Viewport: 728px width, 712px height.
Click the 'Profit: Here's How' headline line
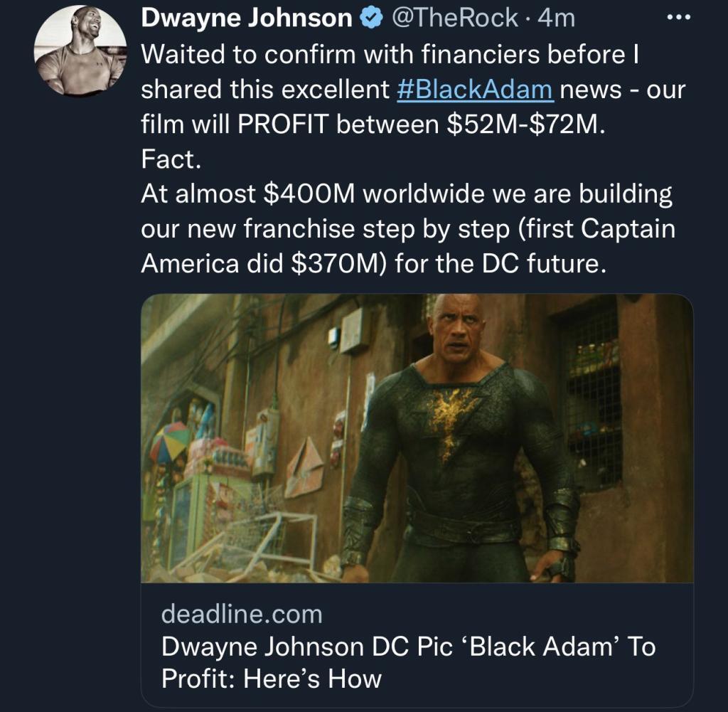[x=272, y=679]
